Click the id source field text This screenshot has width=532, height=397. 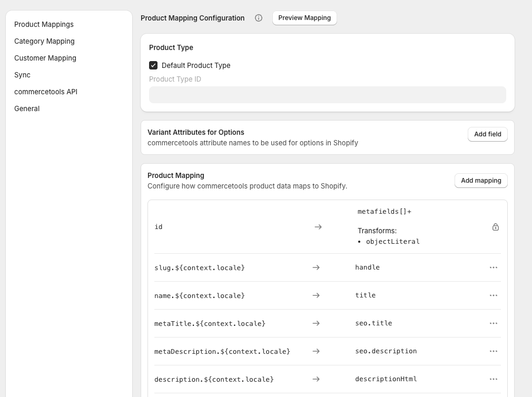[x=159, y=227]
